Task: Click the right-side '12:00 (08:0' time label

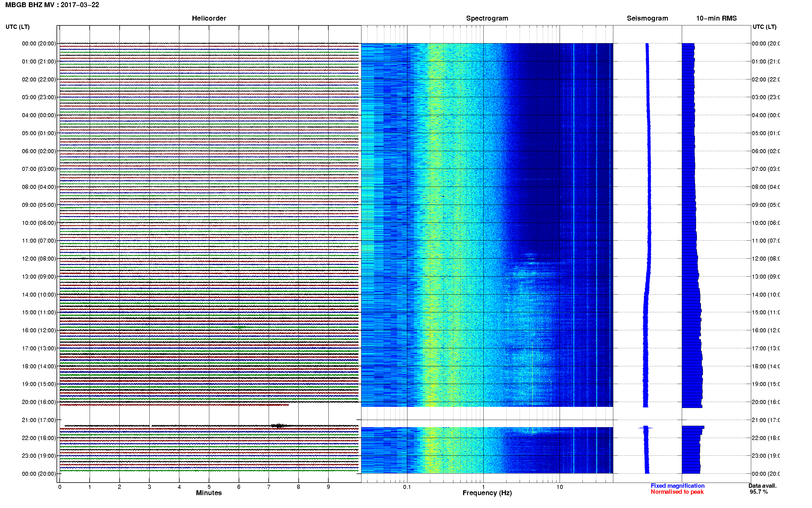Action: coord(766,259)
